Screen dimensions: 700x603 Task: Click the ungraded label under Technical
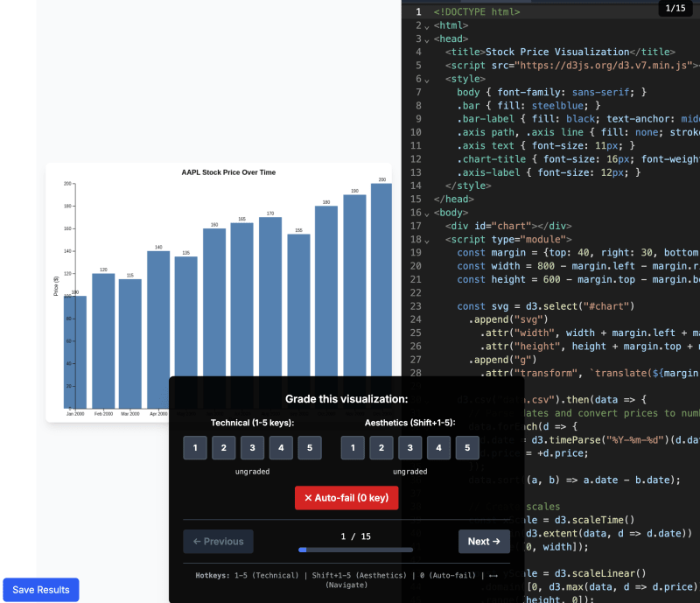pos(252,471)
